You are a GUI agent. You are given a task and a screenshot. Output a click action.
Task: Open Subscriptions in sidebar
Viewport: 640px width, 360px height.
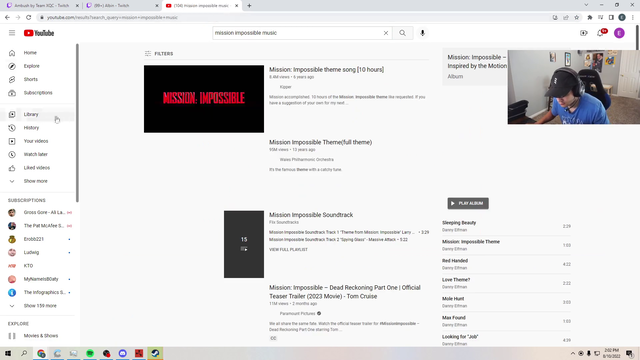pyautogui.click(x=38, y=93)
